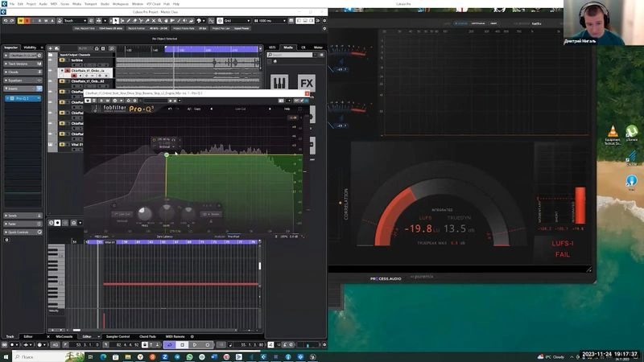Collapse the Inserts inspector section

tap(23, 88)
